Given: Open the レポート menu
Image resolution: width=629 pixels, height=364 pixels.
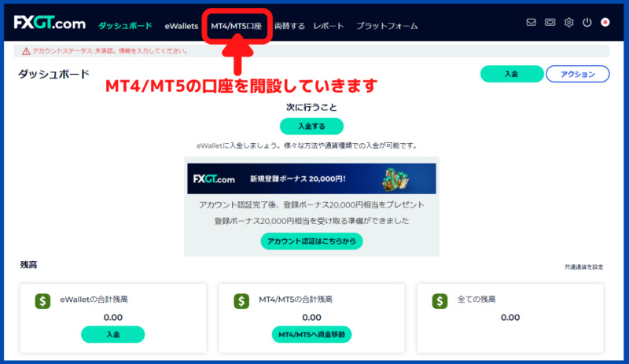Looking at the screenshot, I should (329, 26).
